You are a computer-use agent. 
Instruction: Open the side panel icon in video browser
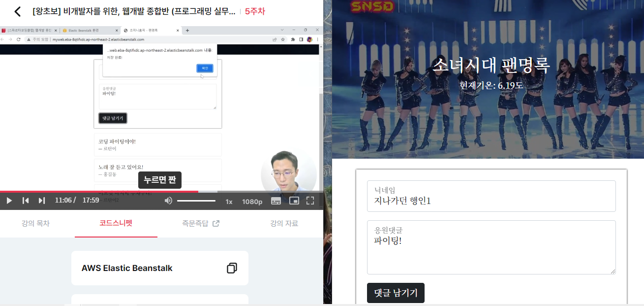pos(301,39)
